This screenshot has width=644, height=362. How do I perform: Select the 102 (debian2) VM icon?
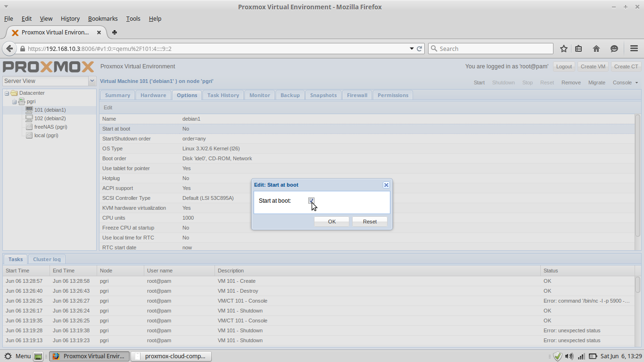(29, 118)
